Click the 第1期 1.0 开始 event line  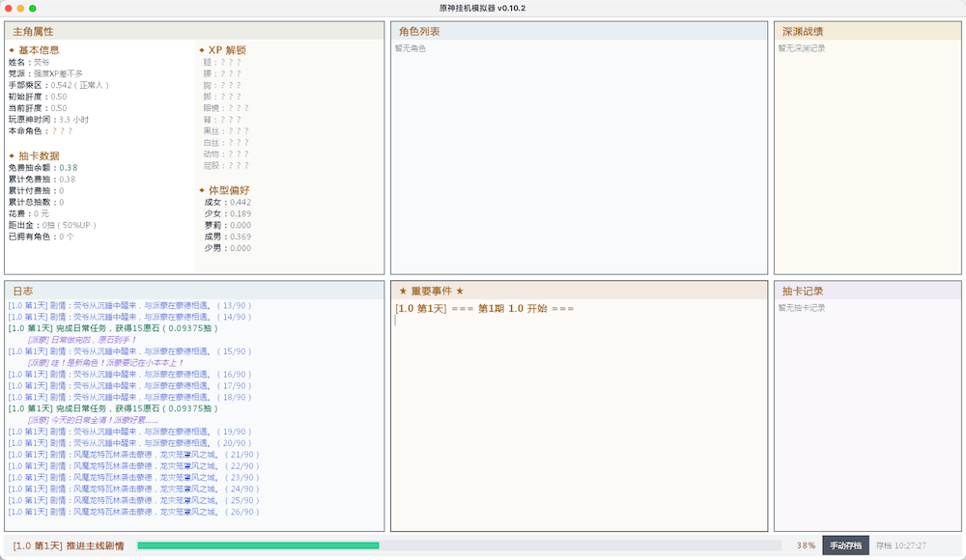(x=485, y=309)
